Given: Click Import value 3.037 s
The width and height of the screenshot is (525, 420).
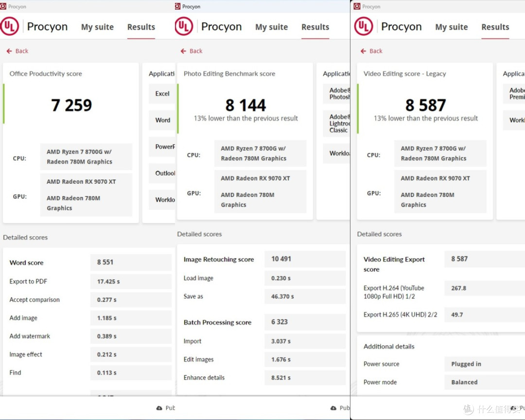Looking at the screenshot, I should [305, 341].
